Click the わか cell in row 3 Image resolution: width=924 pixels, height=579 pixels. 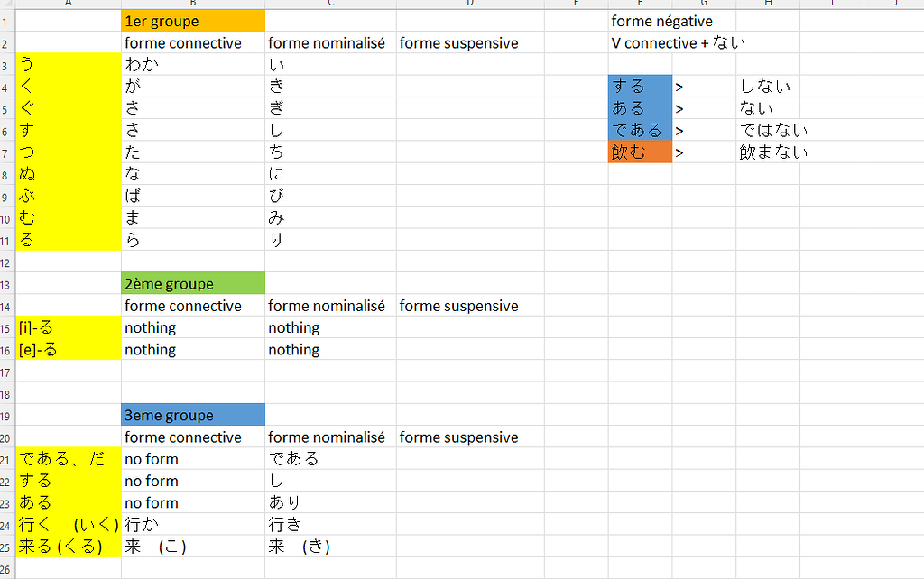(x=193, y=64)
